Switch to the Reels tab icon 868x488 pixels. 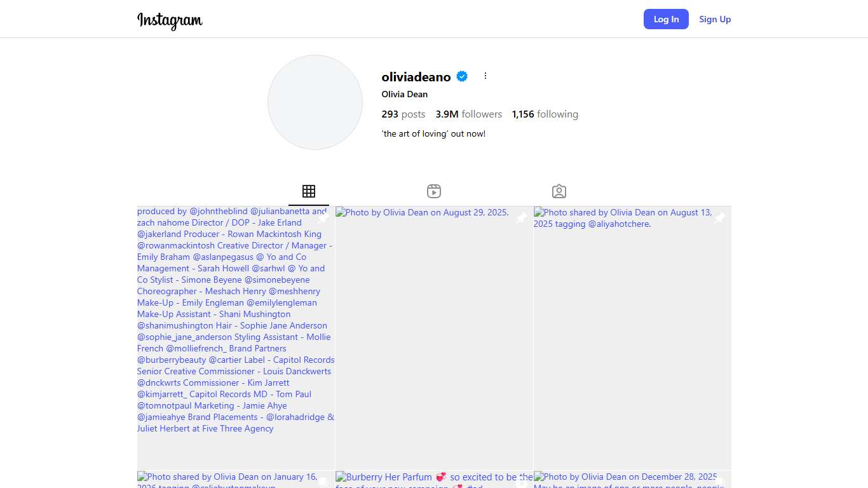tap(434, 191)
